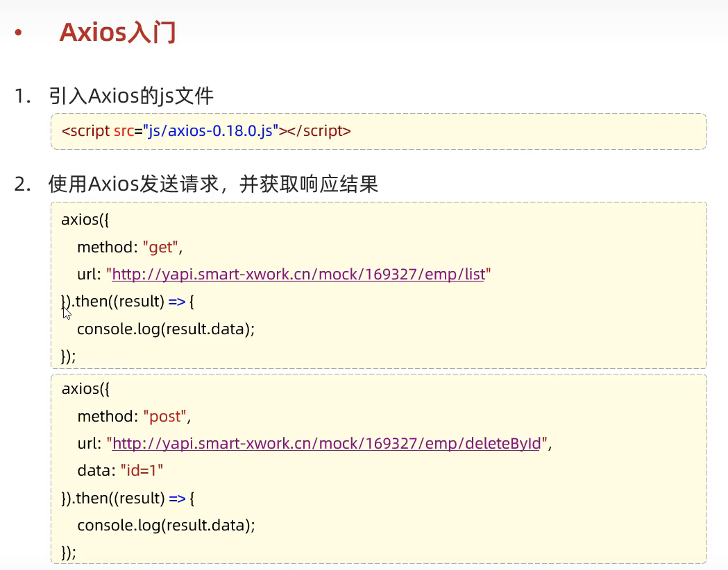Screen dimensions: 728x570
Task: Click the method: "post" line
Action: [x=133, y=416]
